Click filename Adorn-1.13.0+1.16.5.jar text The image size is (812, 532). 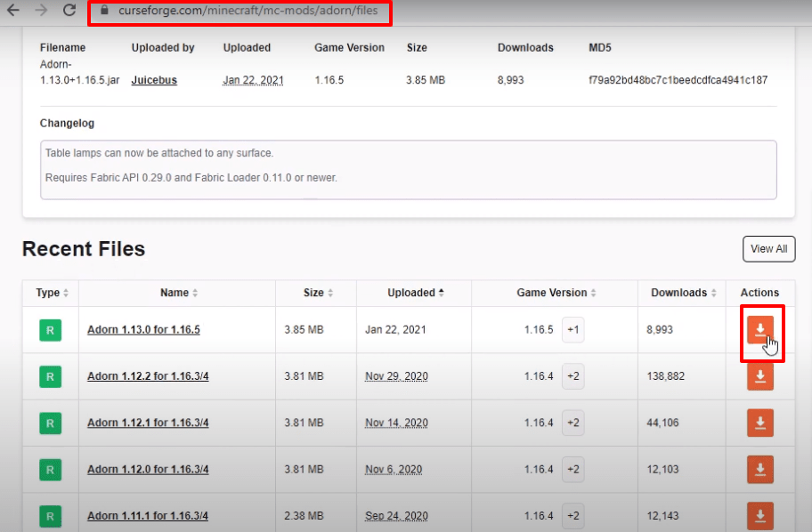click(80, 72)
